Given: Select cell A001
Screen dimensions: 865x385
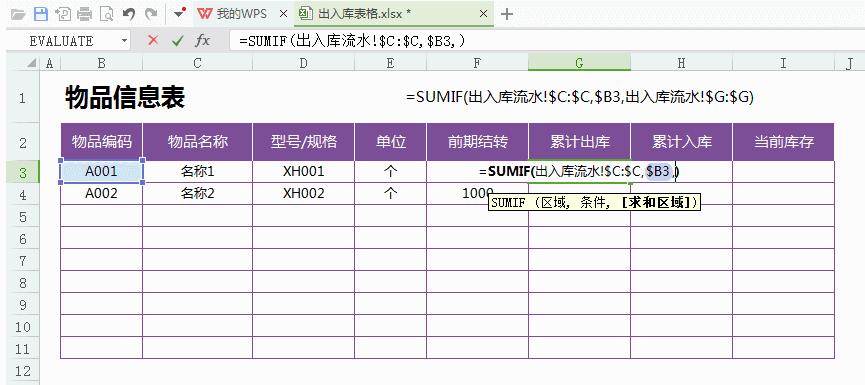Looking at the screenshot, I should click(x=102, y=172).
